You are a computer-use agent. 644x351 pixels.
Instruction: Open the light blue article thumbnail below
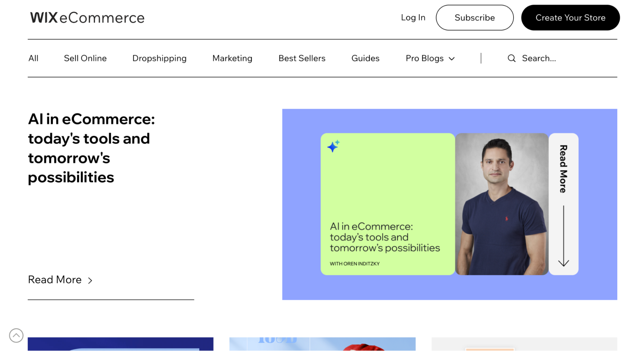tap(322, 344)
